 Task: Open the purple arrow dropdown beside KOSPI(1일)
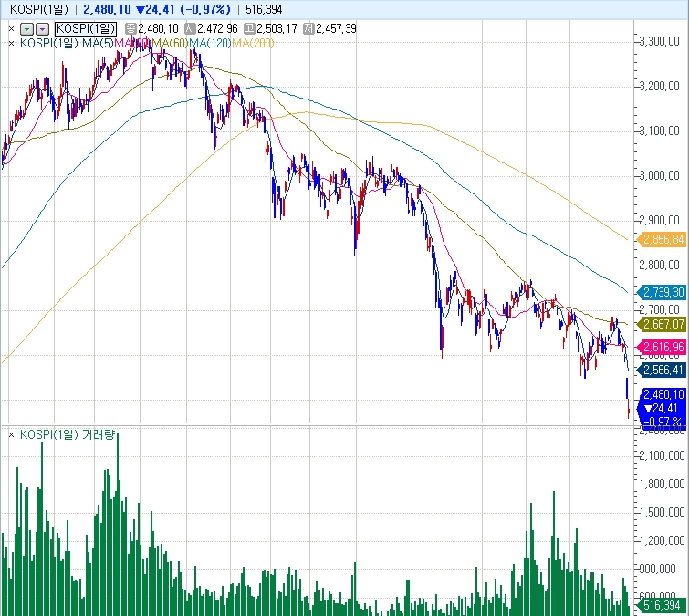point(42,29)
